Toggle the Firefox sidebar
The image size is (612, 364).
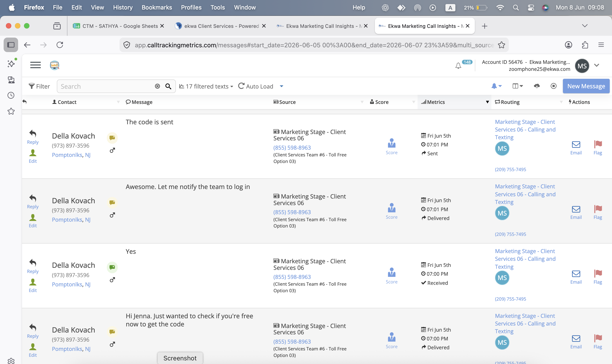(x=11, y=45)
